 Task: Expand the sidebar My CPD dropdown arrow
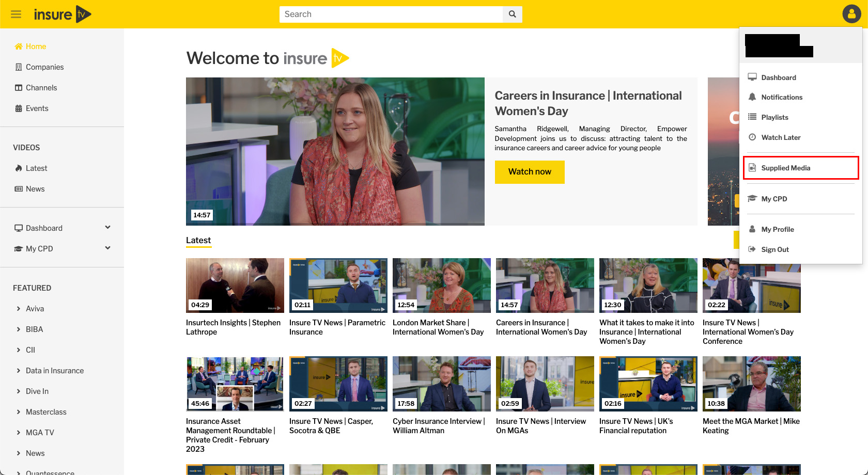coord(108,248)
